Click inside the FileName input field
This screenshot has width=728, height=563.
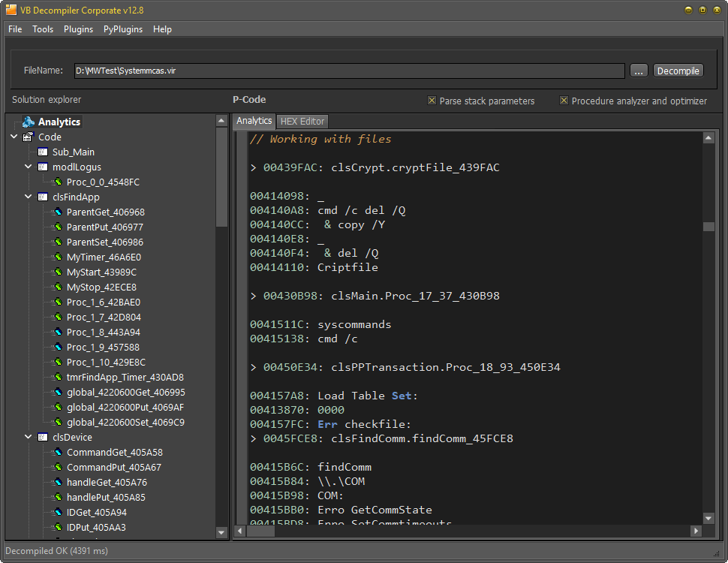pos(345,71)
